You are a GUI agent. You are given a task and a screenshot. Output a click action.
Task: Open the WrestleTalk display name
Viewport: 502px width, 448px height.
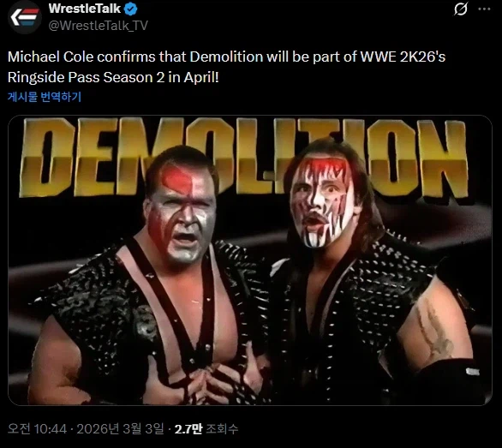click(x=85, y=9)
